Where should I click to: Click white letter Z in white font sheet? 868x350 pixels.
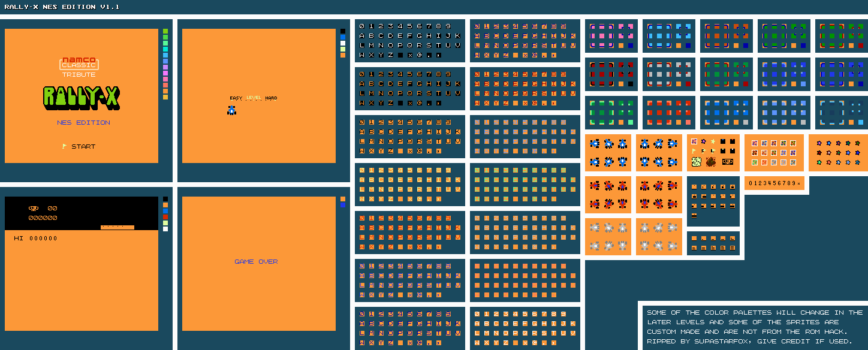pos(391,55)
